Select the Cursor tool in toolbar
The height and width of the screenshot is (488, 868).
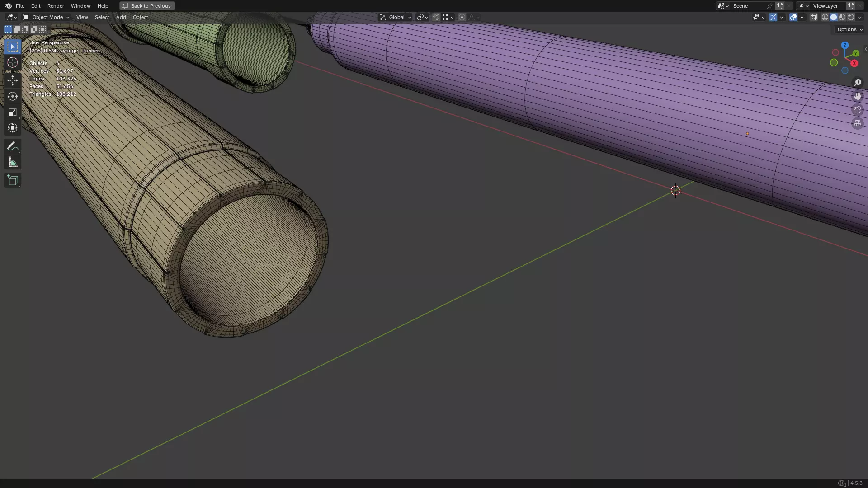[x=13, y=62]
